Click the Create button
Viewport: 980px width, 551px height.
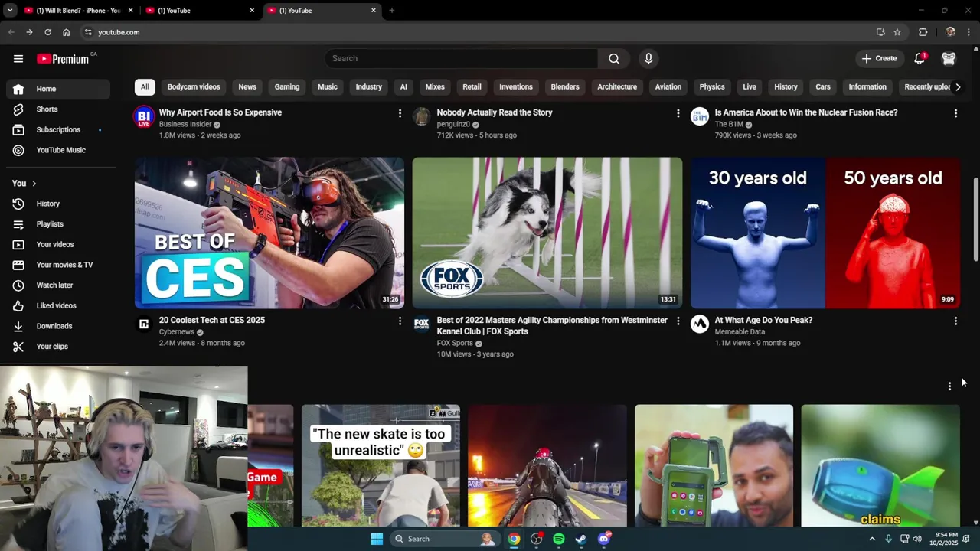pyautogui.click(x=879, y=58)
